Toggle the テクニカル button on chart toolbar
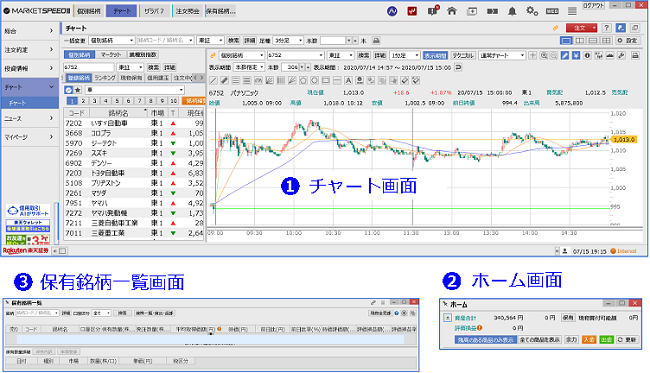This screenshot has height=373, width=650. coord(463,56)
